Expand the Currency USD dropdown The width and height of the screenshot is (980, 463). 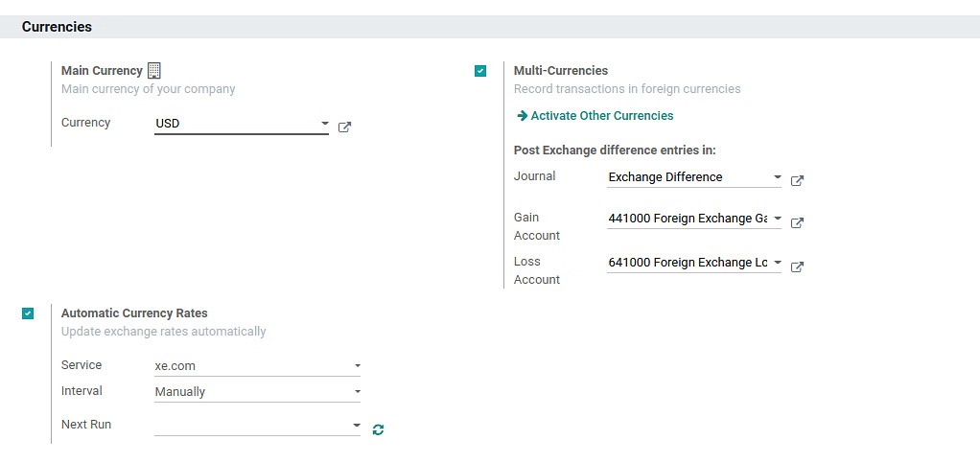[x=324, y=124]
